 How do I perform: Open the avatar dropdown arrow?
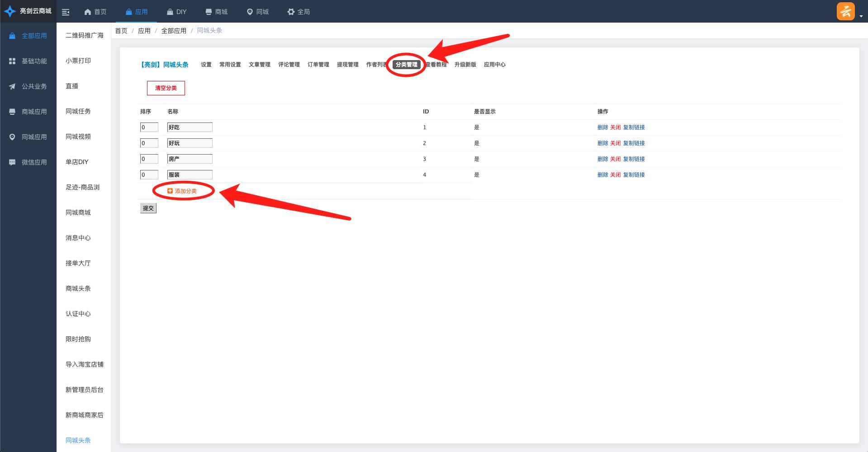coord(861,16)
